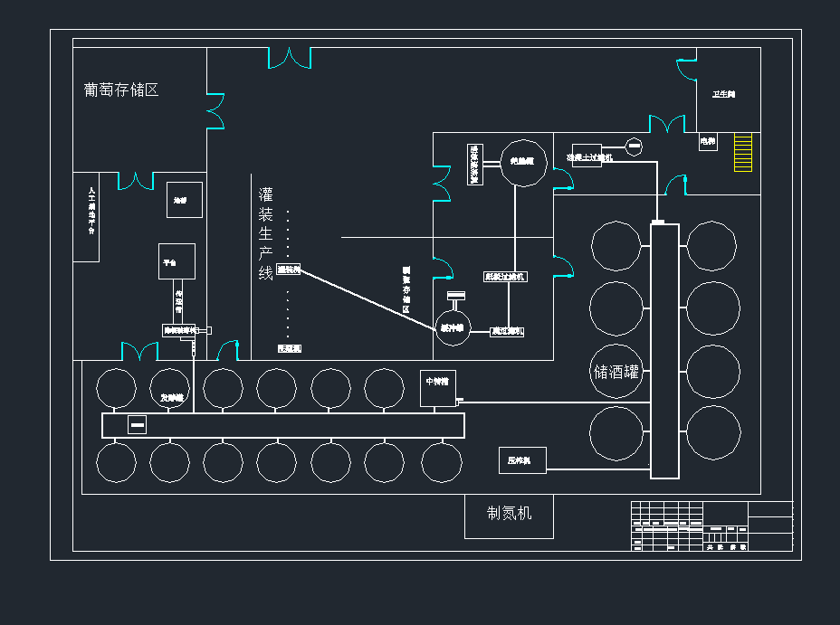Screen dimensions: 840x625
Task: Click the 纸板过滤机 filter label box
Action: click(x=505, y=277)
